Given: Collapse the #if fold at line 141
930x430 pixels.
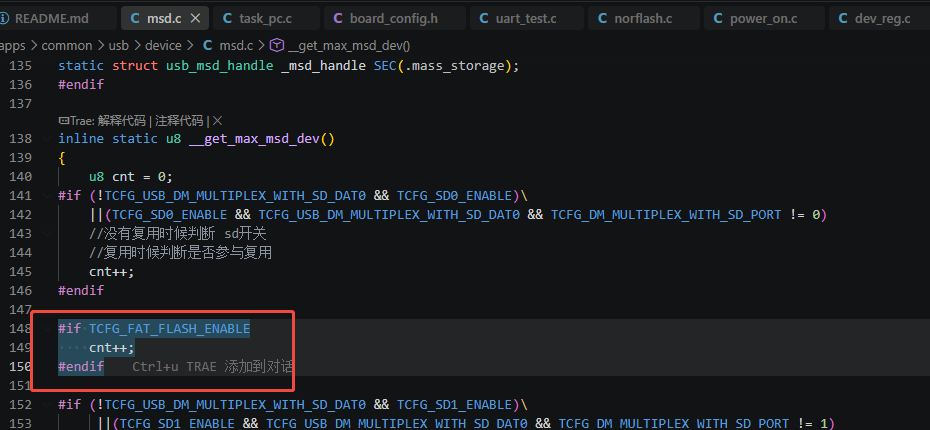Looking at the screenshot, I should (47, 196).
